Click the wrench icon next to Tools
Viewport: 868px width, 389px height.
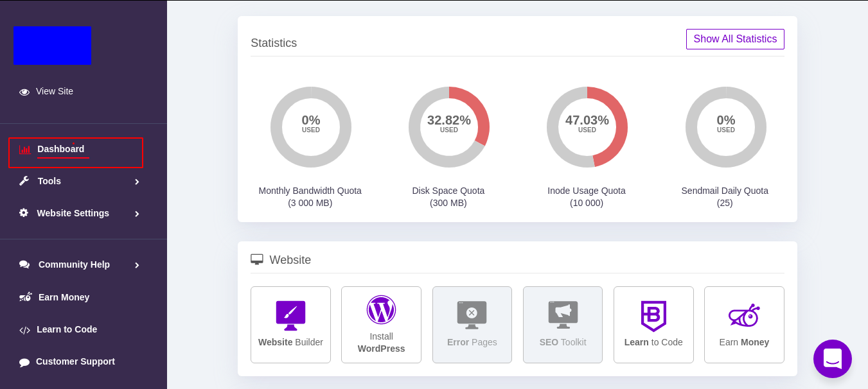pyautogui.click(x=24, y=181)
